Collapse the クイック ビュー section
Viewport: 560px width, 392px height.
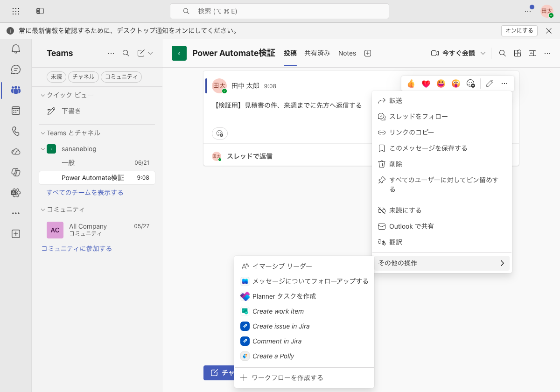point(43,95)
